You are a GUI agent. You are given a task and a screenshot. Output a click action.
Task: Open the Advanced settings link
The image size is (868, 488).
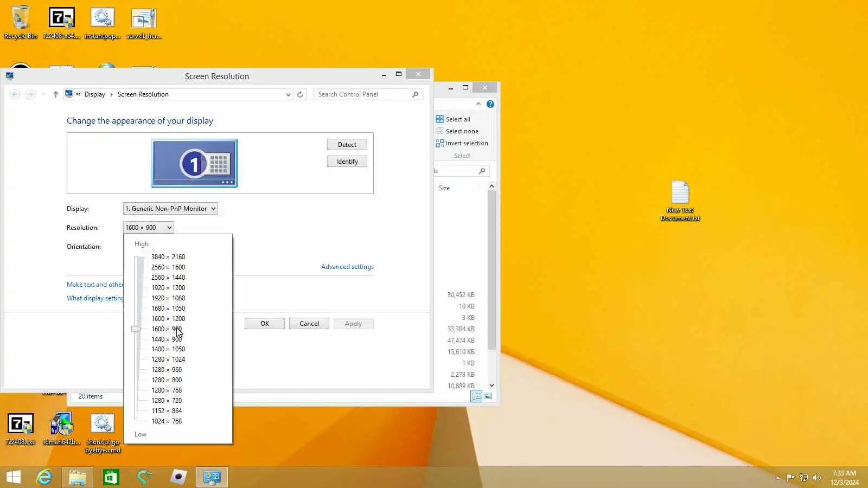(x=347, y=267)
